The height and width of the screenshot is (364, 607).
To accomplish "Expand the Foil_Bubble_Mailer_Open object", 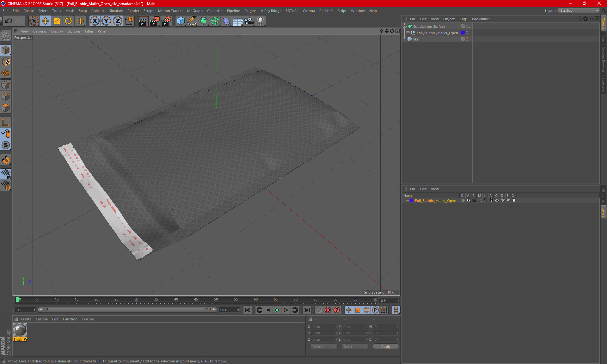I will pyautogui.click(x=408, y=33).
